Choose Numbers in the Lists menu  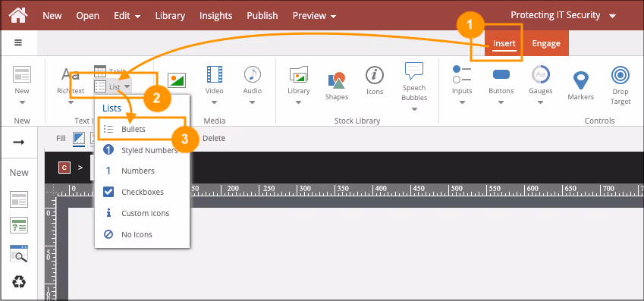point(142,171)
